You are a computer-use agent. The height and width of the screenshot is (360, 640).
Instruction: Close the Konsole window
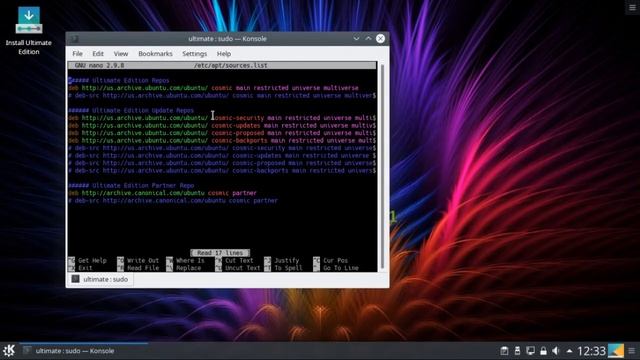[380, 38]
